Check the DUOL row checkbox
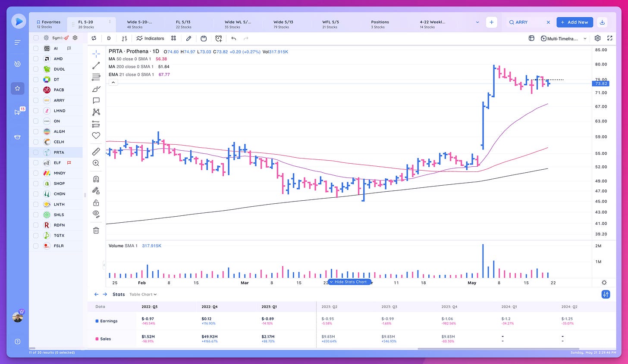The height and width of the screenshot is (364, 628). tap(36, 69)
